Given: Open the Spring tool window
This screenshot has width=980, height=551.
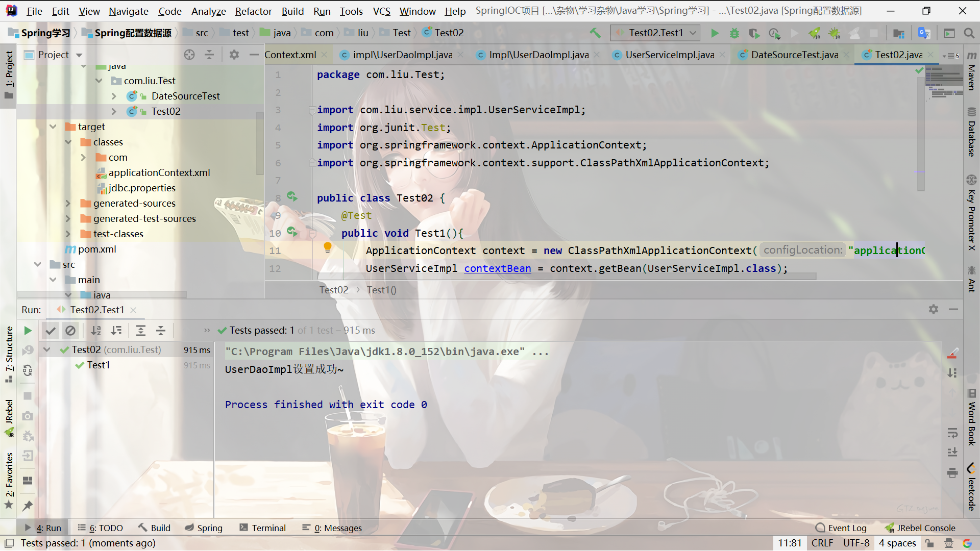Looking at the screenshot, I should [x=204, y=528].
